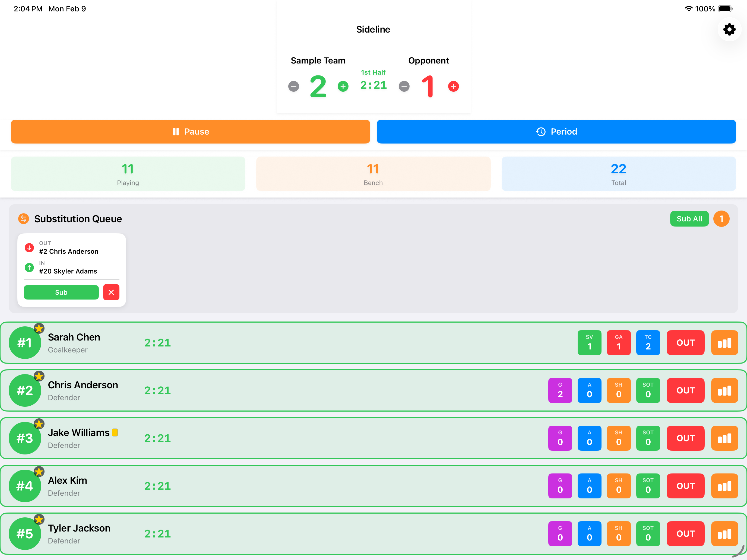Decrease Opponent score with gray minus

point(404,86)
